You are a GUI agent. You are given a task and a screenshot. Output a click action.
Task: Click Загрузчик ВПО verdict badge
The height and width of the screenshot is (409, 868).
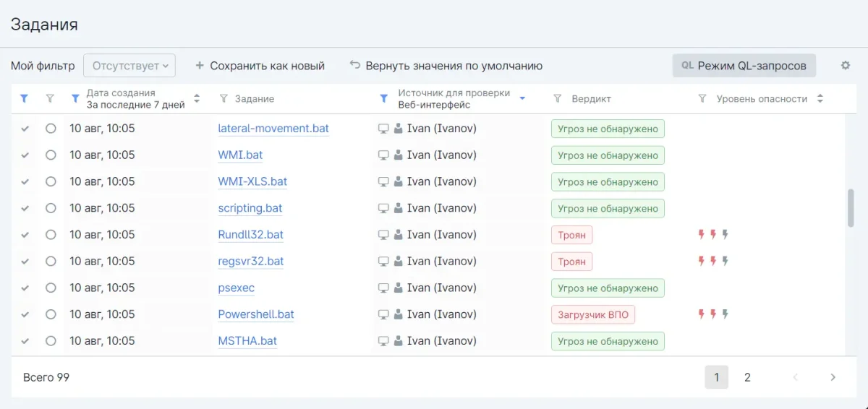(x=593, y=314)
